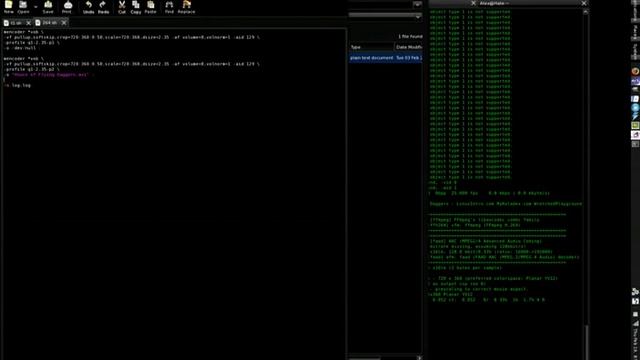
Task: Click the green square icon in side panel
Action: (635, 126)
